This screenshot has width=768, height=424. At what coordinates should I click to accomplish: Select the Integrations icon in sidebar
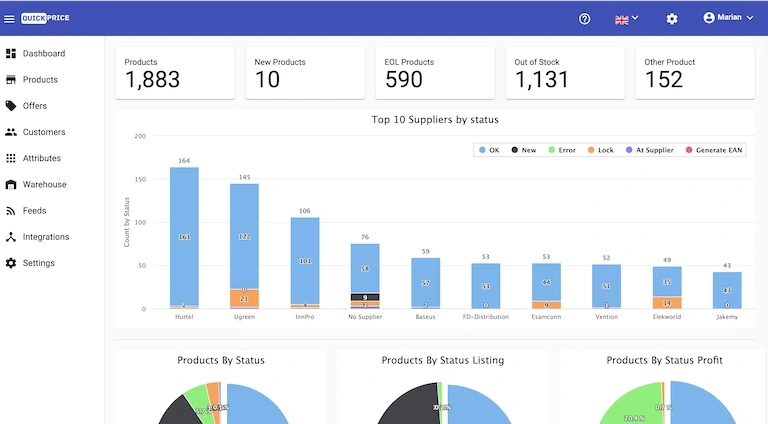pyautogui.click(x=11, y=237)
